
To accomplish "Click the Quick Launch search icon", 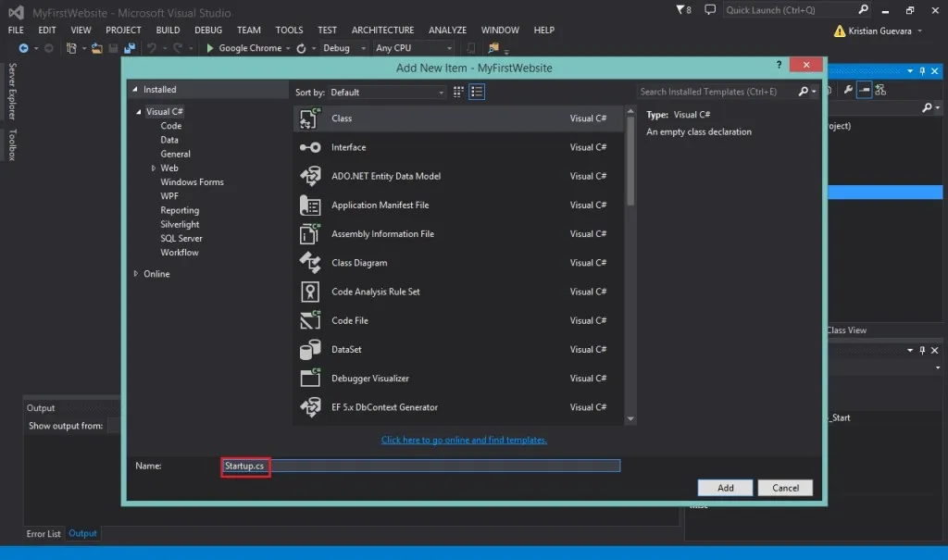I will tap(864, 9).
